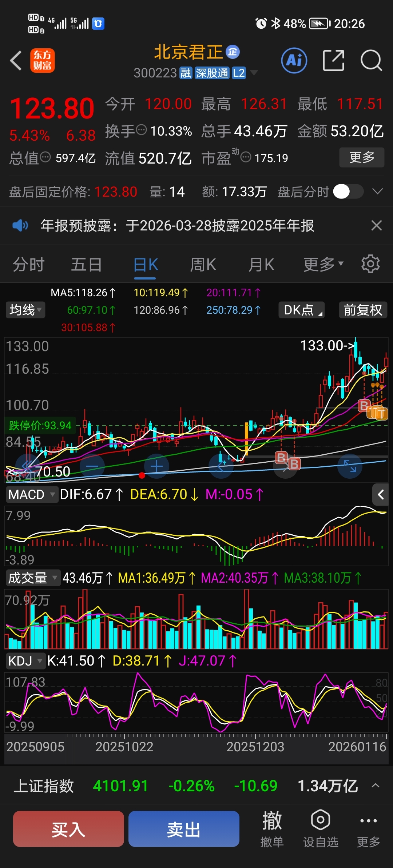Open the MACD indicator dropdown
393x868 pixels.
[x=32, y=494]
